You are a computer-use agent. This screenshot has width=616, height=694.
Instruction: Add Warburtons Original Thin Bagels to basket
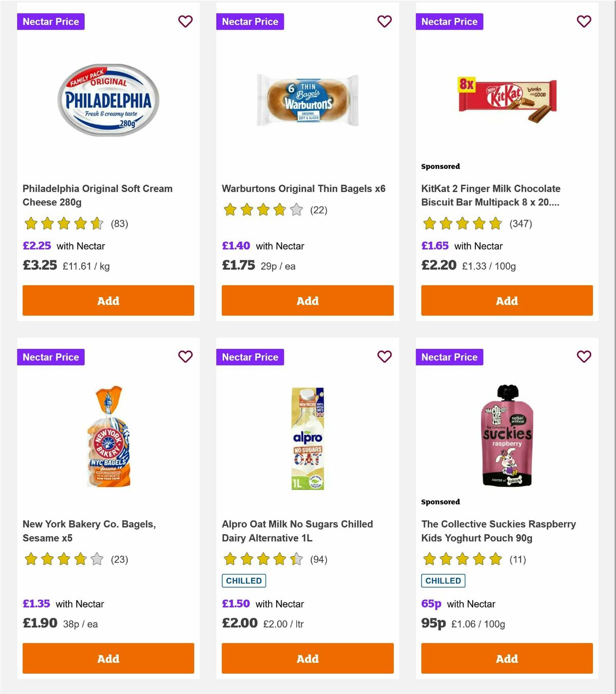point(307,301)
